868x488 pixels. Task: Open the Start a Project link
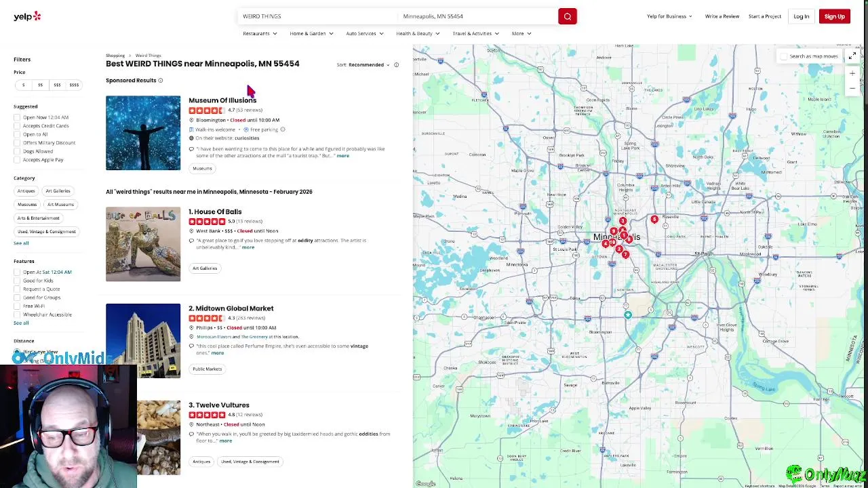(x=765, y=16)
